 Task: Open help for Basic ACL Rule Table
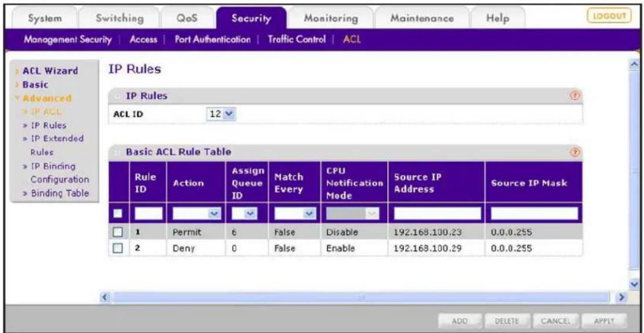point(575,152)
